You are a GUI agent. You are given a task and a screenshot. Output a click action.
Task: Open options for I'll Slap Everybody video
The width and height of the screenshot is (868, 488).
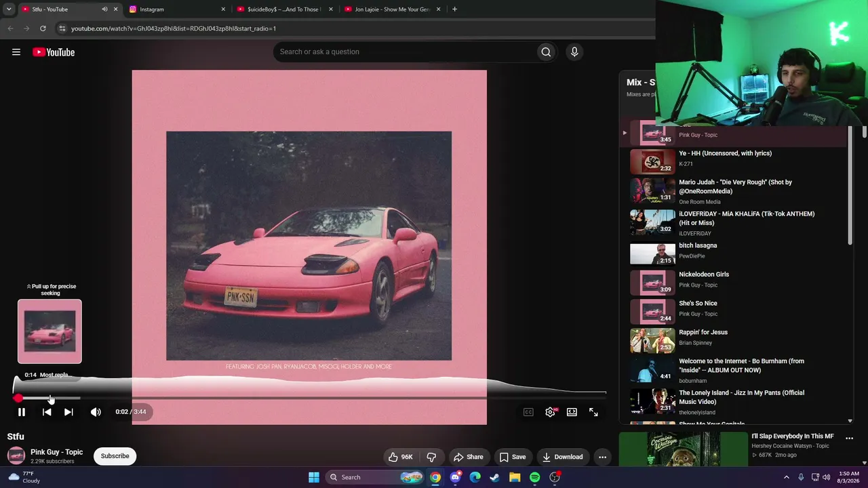click(849, 439)
